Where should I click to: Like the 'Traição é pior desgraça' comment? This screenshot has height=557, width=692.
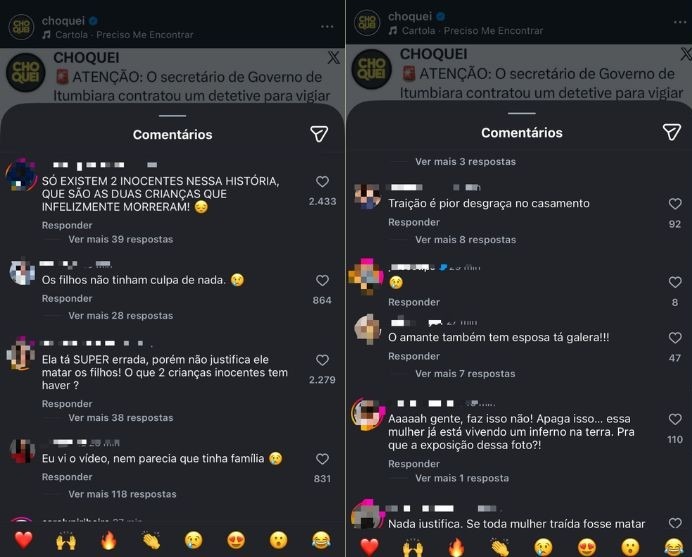675,203
